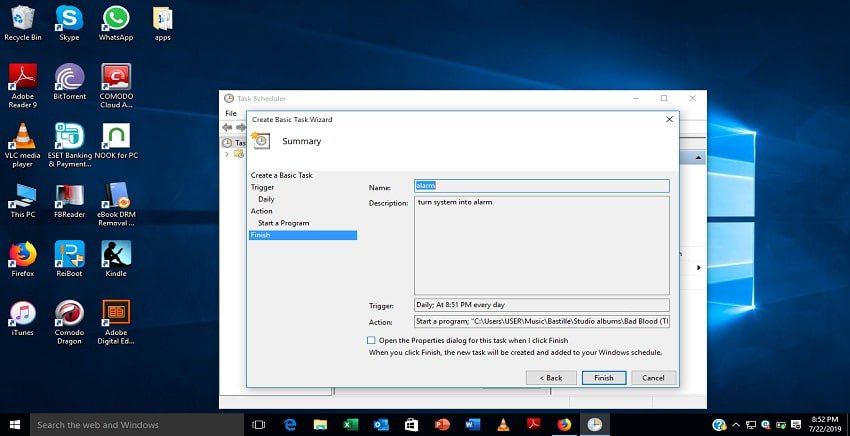Image resolution: width=850 pixels, height=436 pixels.
Task: Open Comodo Dragon desktop shortcut
Action: (69, 322)
